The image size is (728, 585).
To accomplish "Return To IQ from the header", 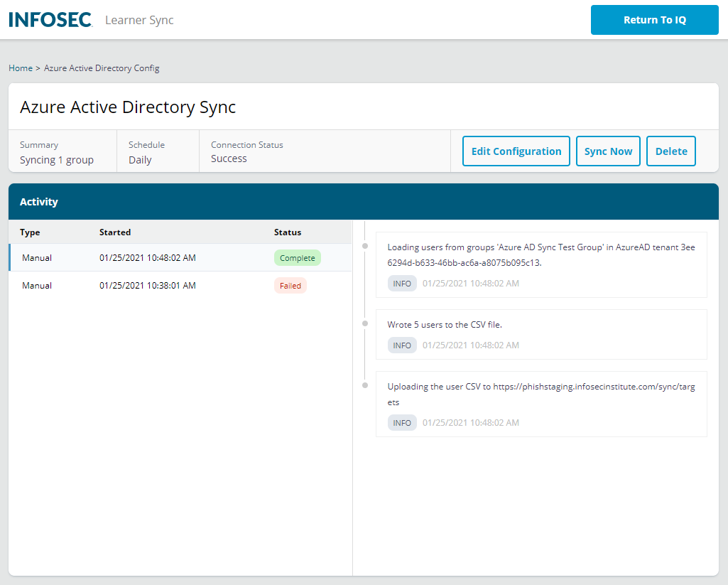I will (653, 20).
